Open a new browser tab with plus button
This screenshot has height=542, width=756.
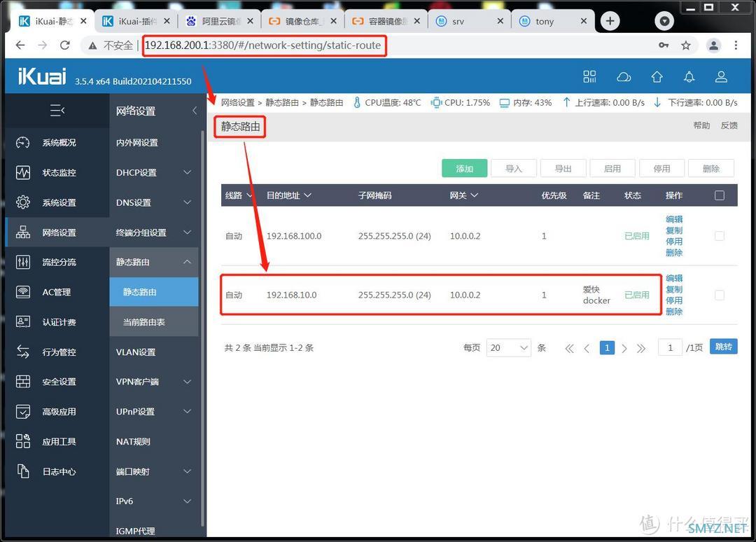(x=610, y=21)
